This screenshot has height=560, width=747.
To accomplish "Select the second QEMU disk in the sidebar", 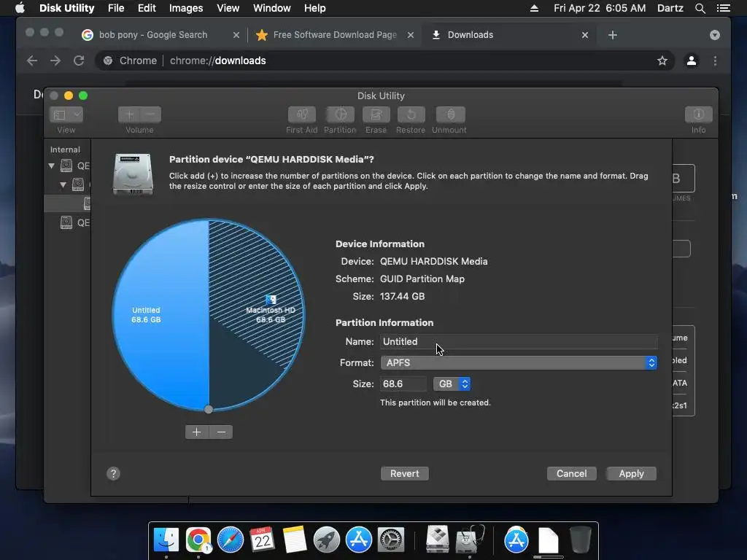I will tap(75, 222).
